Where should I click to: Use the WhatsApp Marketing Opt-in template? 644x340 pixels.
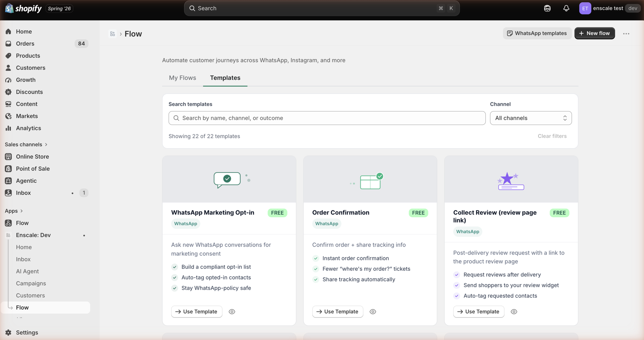pos(197,312)
